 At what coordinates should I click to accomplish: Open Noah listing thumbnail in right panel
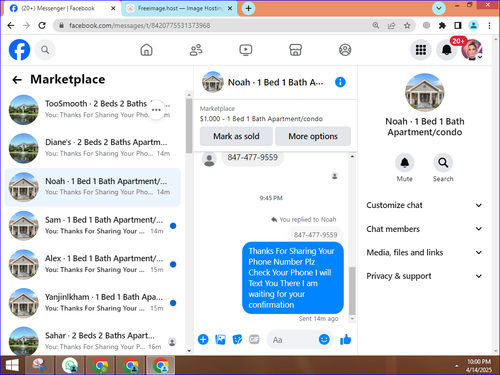425,92
